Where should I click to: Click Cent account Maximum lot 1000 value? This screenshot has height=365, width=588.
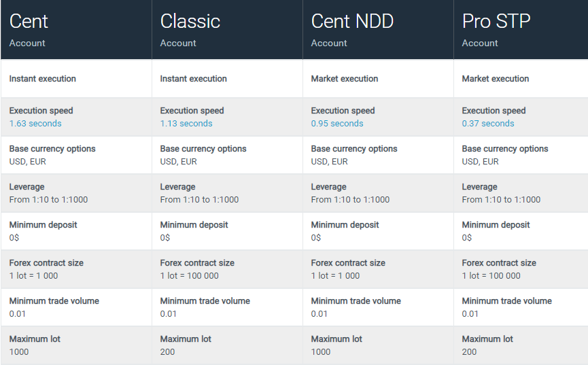[19, 352]
